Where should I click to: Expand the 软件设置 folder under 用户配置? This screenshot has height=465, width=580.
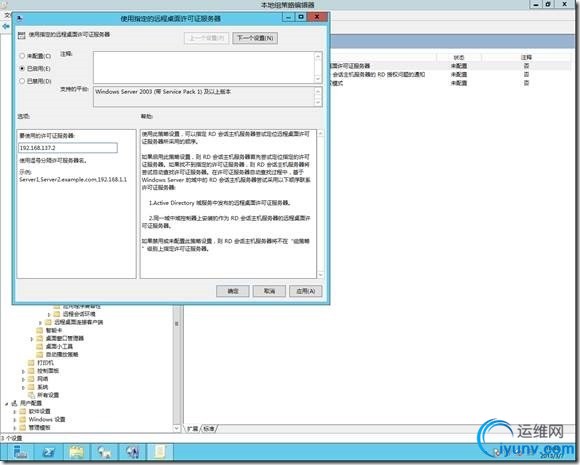[15, 412]
